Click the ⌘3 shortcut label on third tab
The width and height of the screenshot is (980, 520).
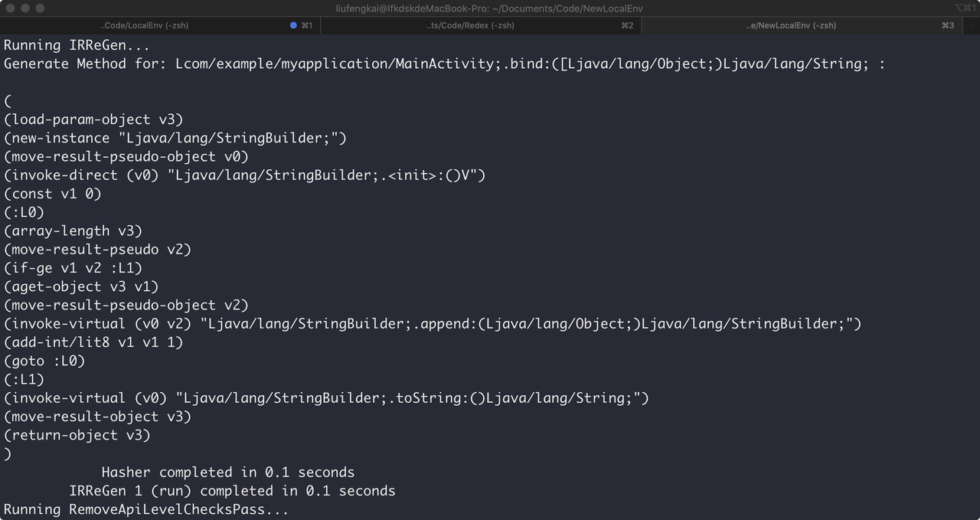948,25
